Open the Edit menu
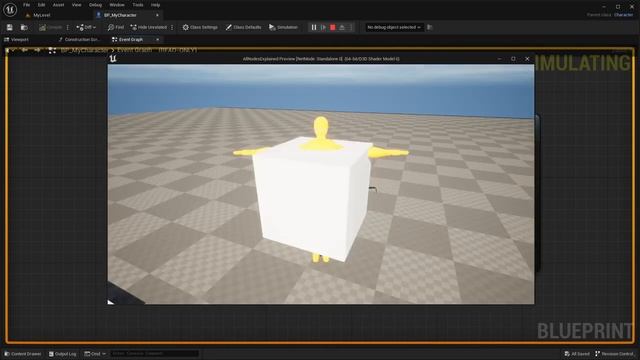The image size is (640, 360). [41, 5]
